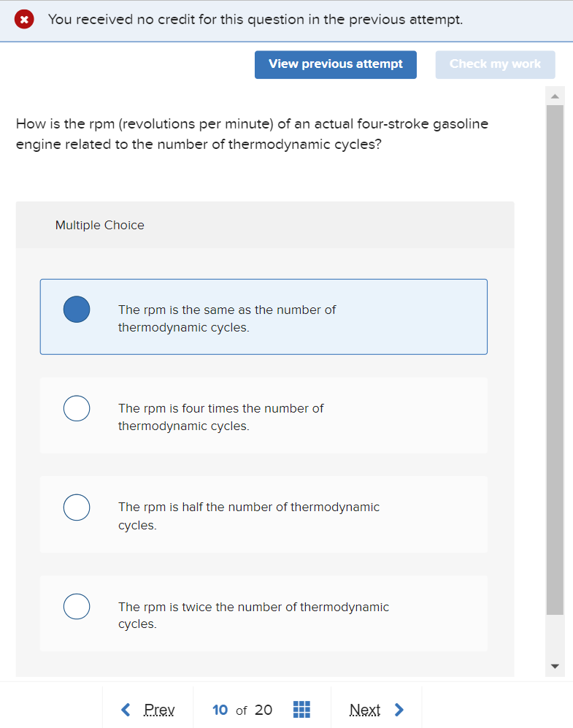Open the Multiple Choice section header
Screen dimensions: 573x728
point(99,225)
